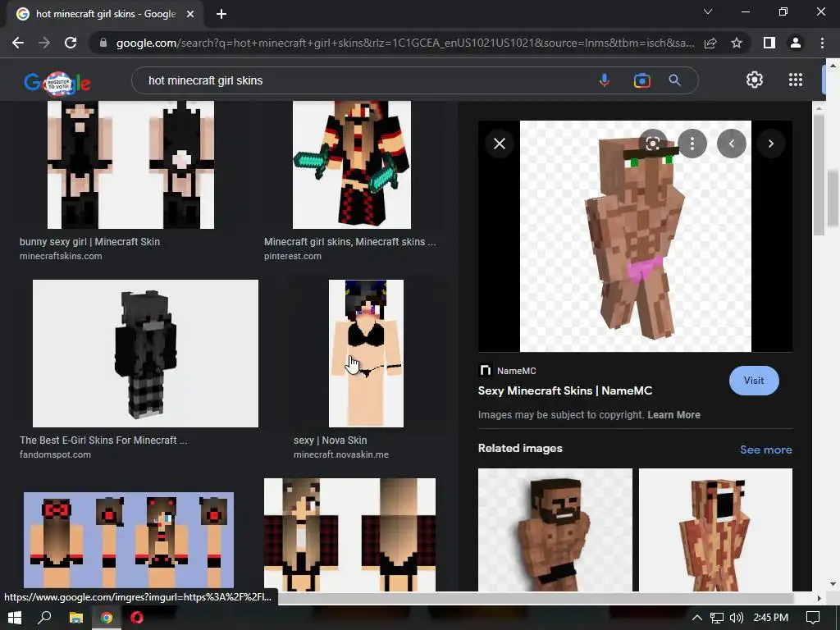Show hidden system tray icons
Image resolution: width=840 pixels, height=630 pixels.
697,618
